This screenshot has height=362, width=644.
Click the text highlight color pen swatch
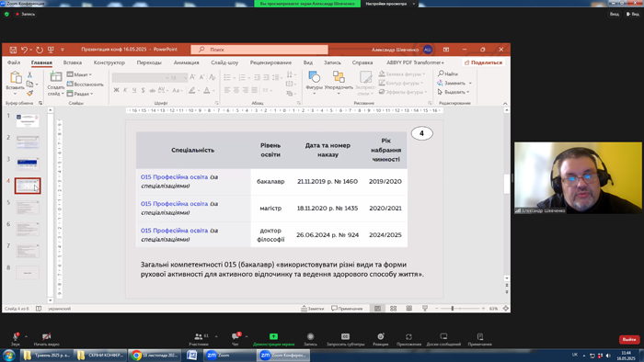[x=191, y=90]
